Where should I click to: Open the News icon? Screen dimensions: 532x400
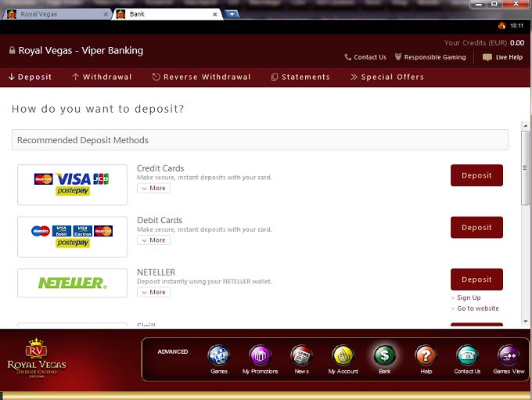click(x=301, y=356)
